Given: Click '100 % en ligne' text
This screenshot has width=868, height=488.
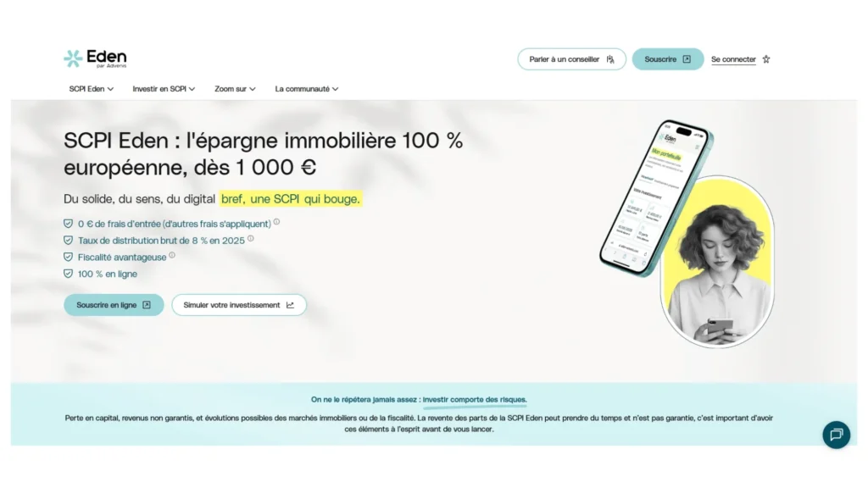Looking at the screenshot, I should (x=108, y=274).
